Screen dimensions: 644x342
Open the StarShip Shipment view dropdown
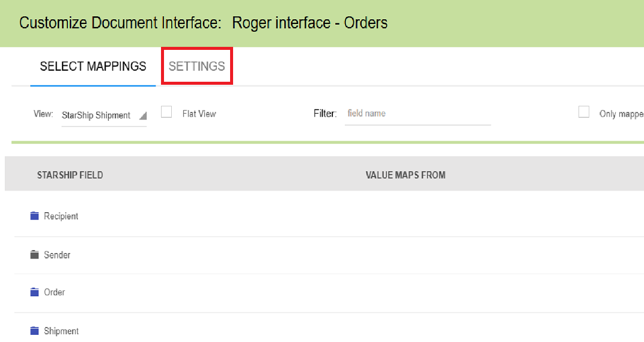tap(96, 115)
